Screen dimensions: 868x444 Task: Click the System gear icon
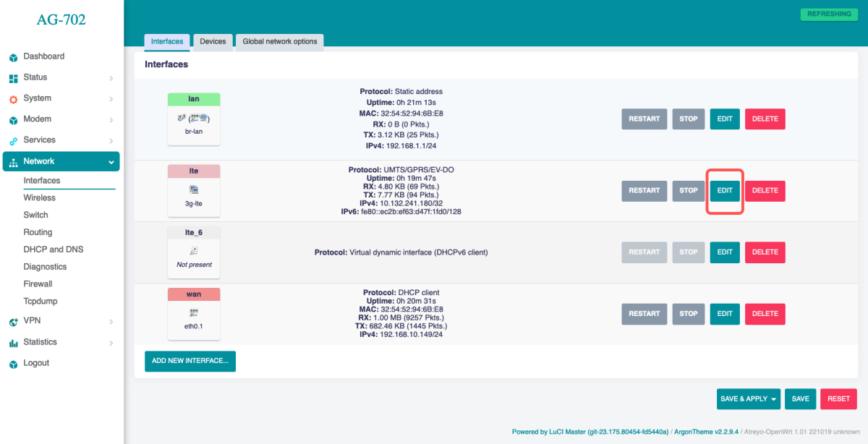pyautogui.click(x=13, y=99)
